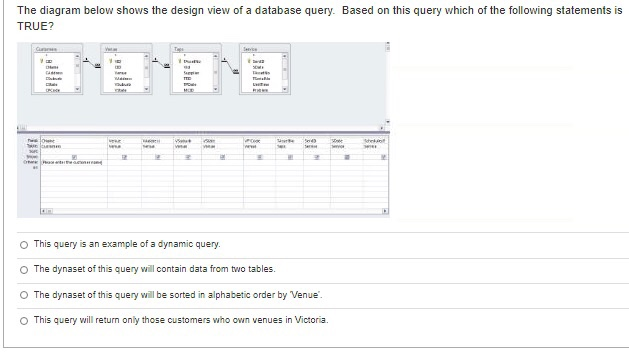Click the Taps table box in the query diagram
Viewport: 629px width, 364px height.
coord(195,69)
